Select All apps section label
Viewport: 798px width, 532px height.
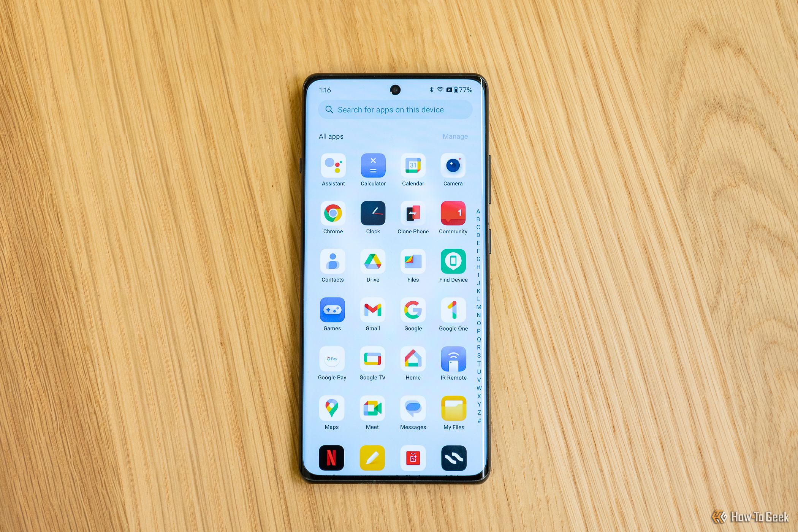click(x=330, y=136)
